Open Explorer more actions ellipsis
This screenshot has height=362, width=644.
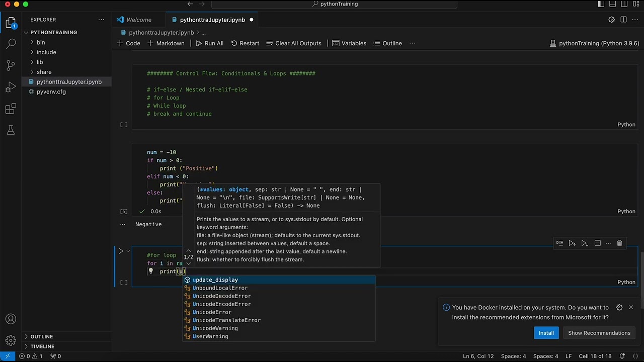point(101,20)
